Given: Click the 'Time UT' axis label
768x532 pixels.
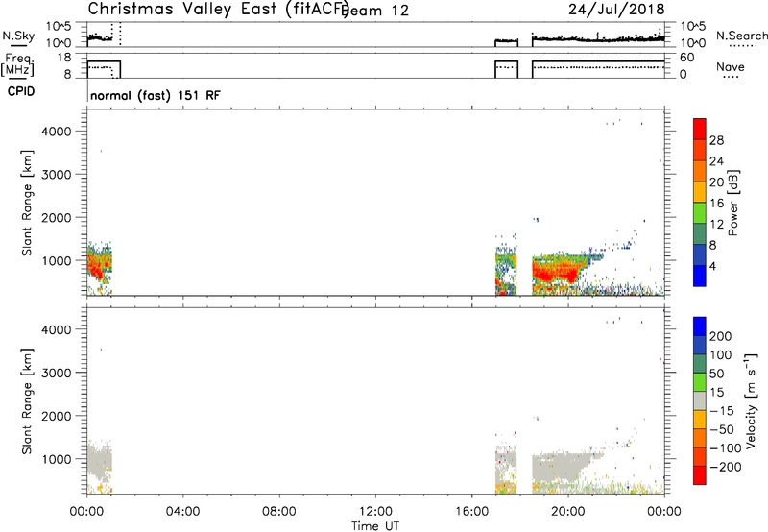Looking at the screenshot, I should tap(375, 526).
